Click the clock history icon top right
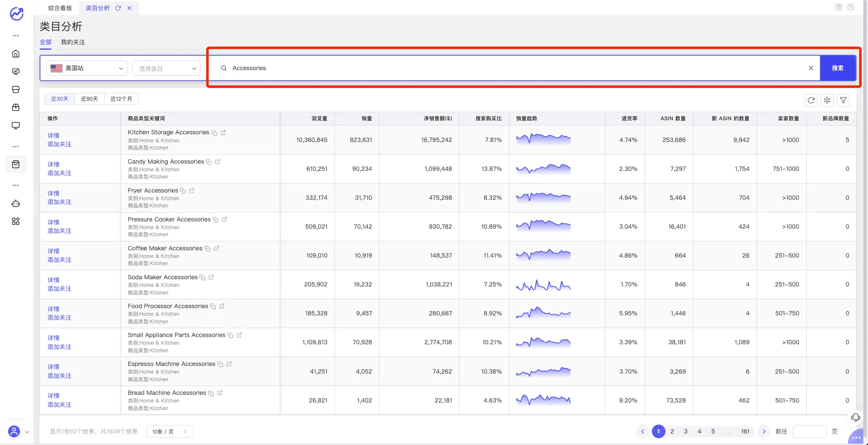 (851, 7)
